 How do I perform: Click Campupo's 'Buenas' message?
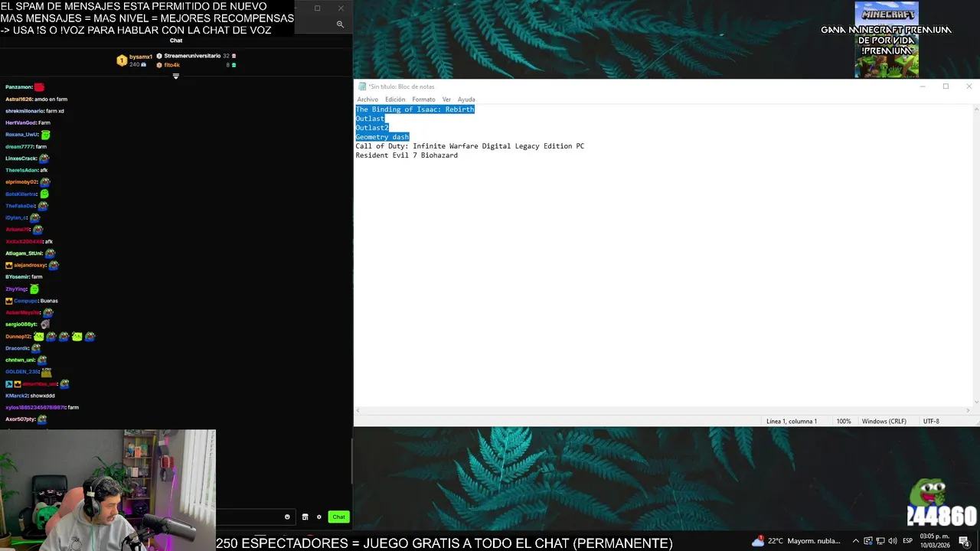pyautogui.click(x=49, y=301)
